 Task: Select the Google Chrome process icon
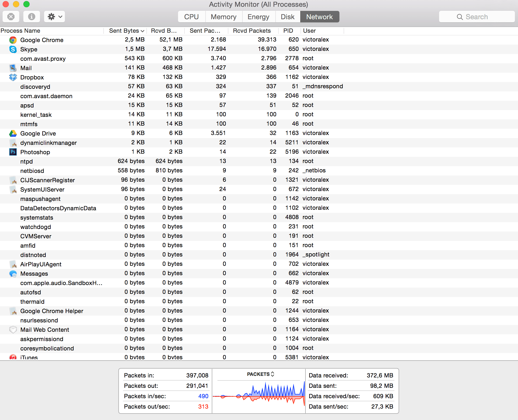coord(13,40)
